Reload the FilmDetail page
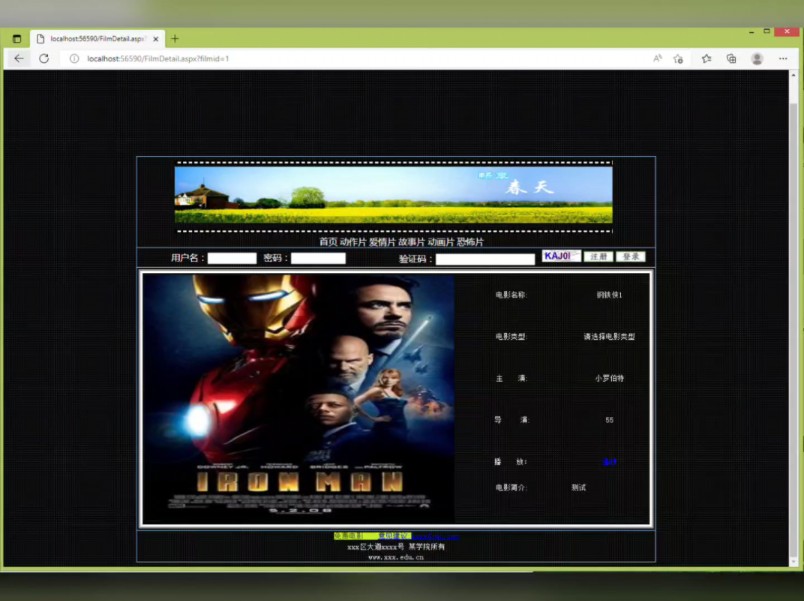Screen dimensions: 804x601 [x=44, y=58]
